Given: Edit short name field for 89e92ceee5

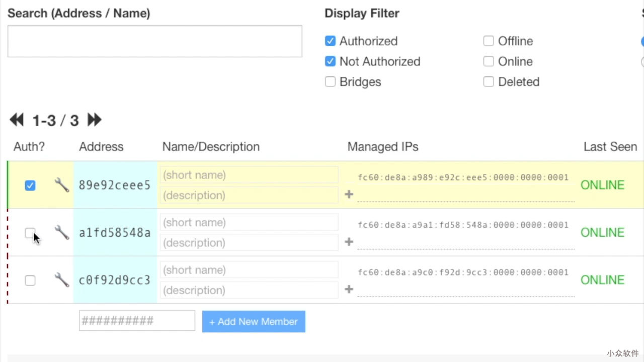Looking at the screenshot, I should click(x=249, y=175).
